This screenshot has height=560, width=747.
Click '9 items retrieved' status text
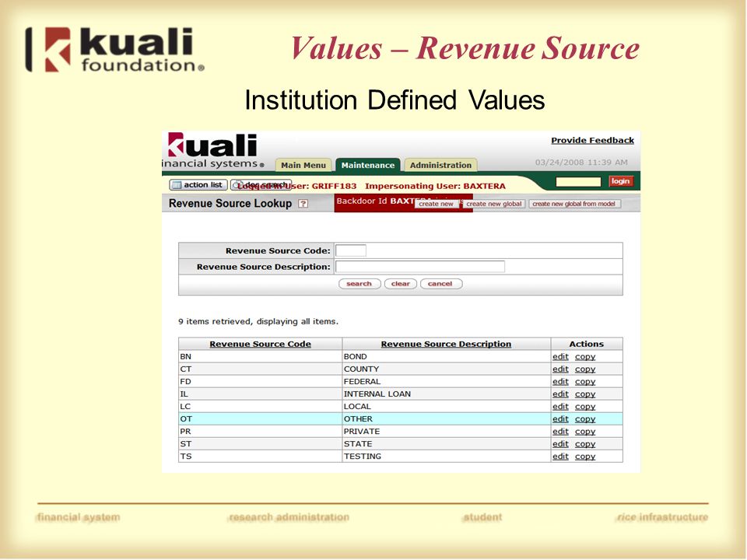(258, 321)
